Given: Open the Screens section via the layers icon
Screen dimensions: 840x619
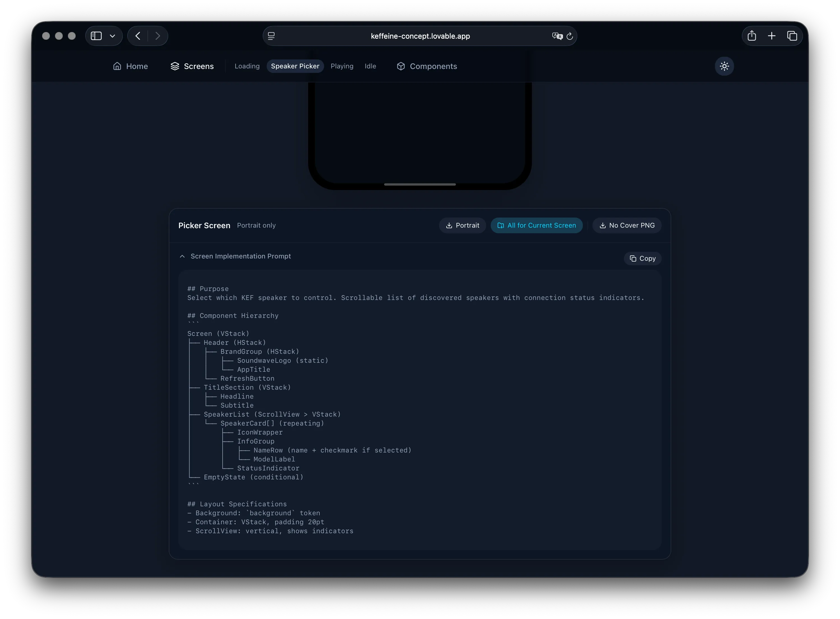Looking at the screenshot, I should pyautogui.click(x=175, y=66).
